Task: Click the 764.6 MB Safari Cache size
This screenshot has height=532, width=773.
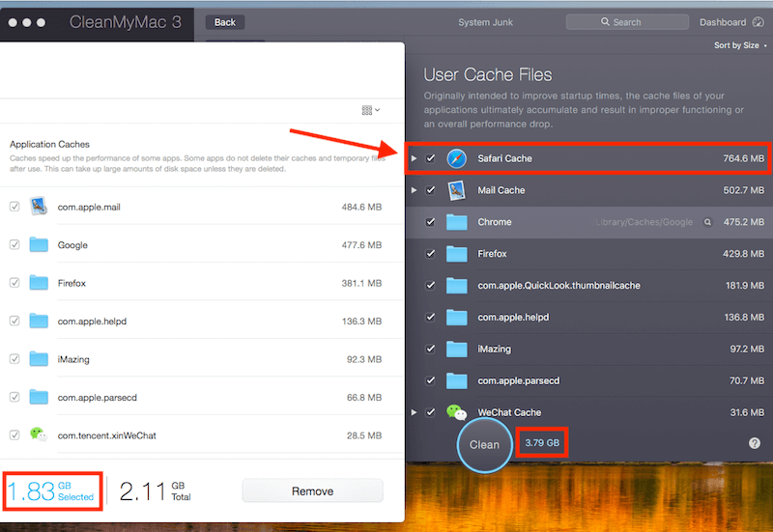Action: (x=743, y=158)
